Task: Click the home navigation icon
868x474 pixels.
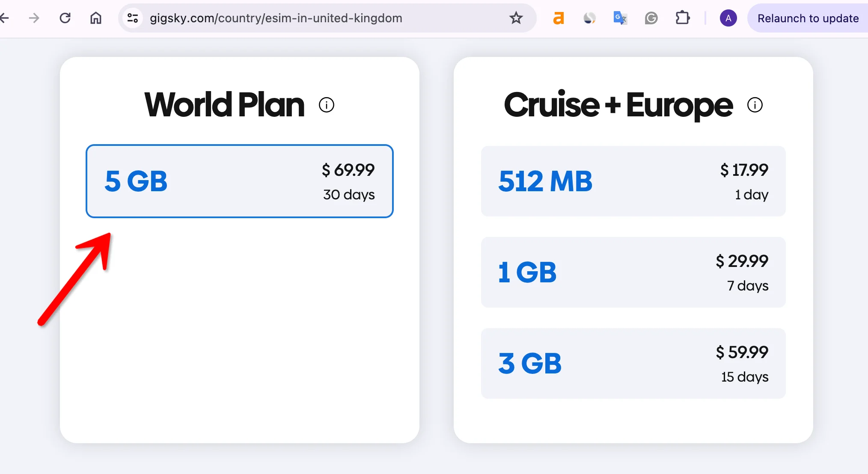Action: click(x=95, y=18)
